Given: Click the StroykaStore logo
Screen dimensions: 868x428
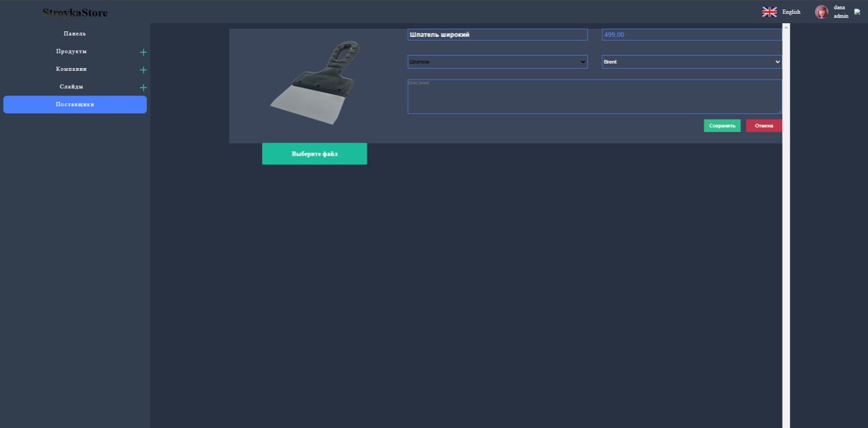Looking at the screenshot, I should [x=75, y=12].
